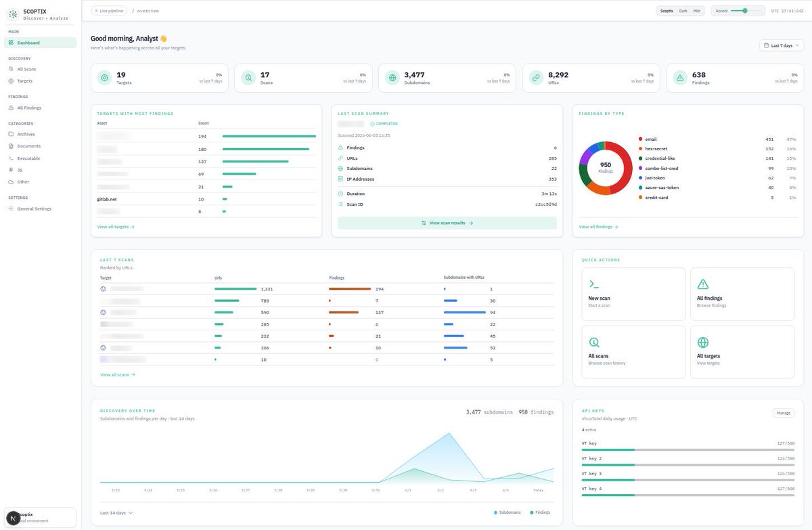The width and height of the screenshot is (812, 530).
Task: Toggle the Findings series in chart legend
Action: pos(540,512)
